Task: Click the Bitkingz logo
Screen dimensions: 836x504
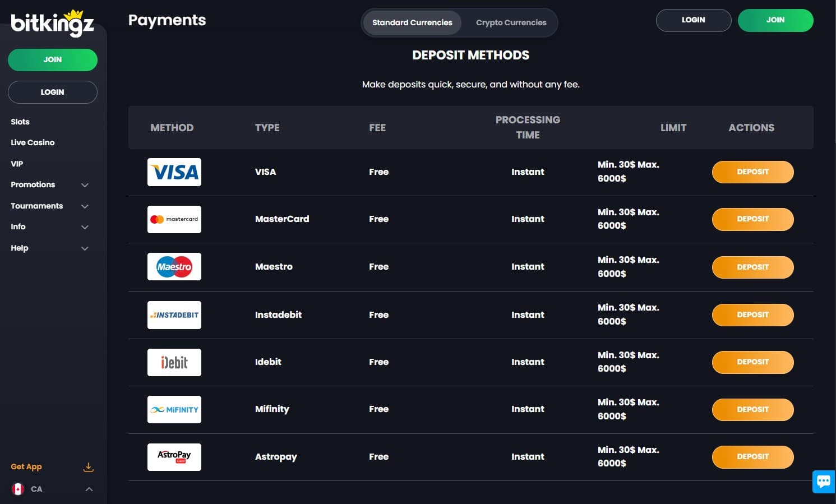Action: coord(52,23)
